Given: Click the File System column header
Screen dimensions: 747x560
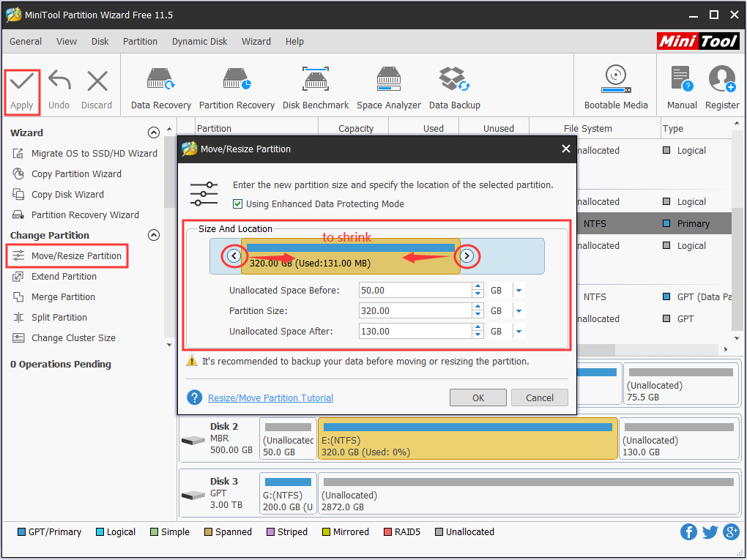Looking at the screenshot, I should [x=587, y=129].
